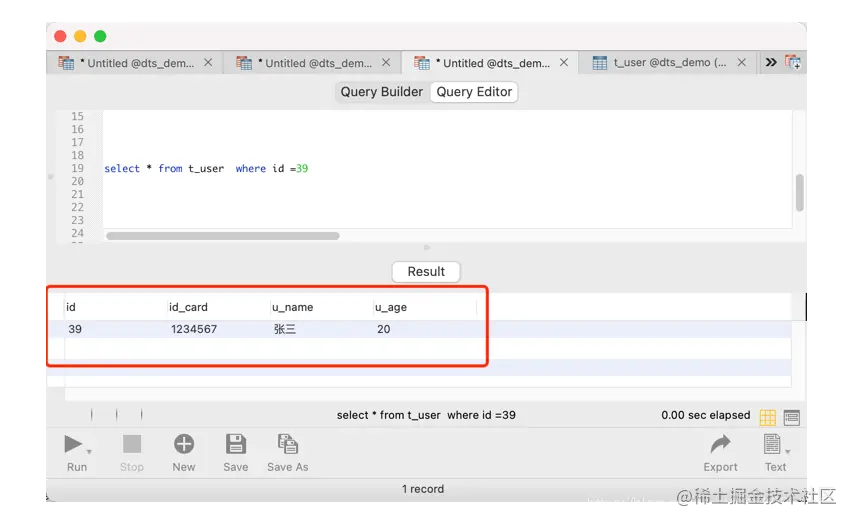The height and width of the screenshot is (523, 853).
Task: Close the first Untitled tab
Action: coord(208,63)
